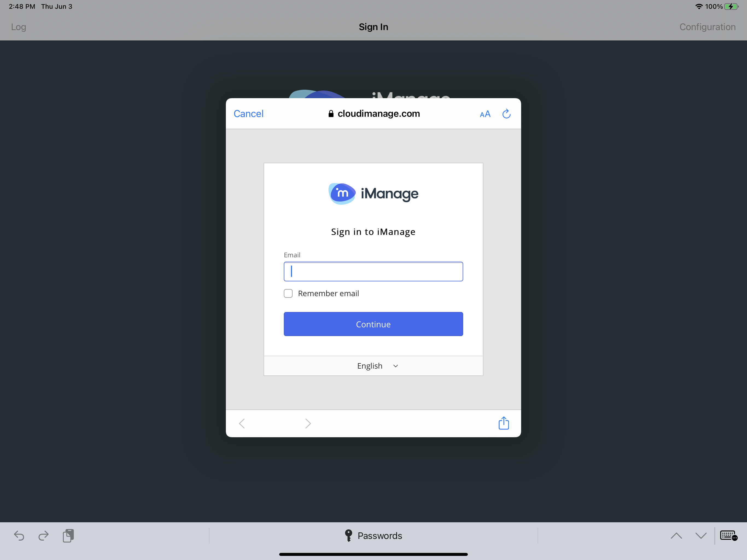747x560 pixels.
Task: Tap the down chevron for next field
Action: pyautogui.click(x=701, y=536)
